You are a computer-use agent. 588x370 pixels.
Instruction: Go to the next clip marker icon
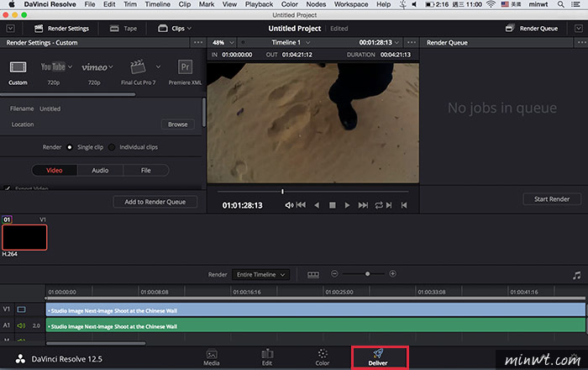pyautogui.click(x=389, y=205)
